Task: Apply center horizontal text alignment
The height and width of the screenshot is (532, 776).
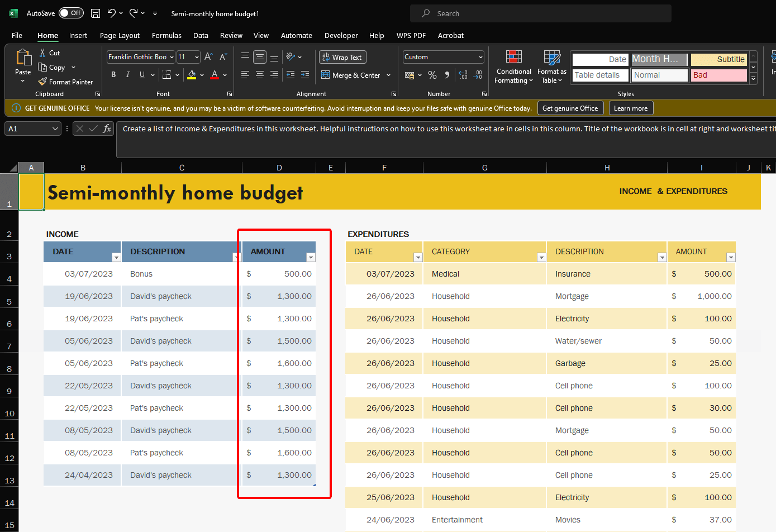Action: (260, 75)
